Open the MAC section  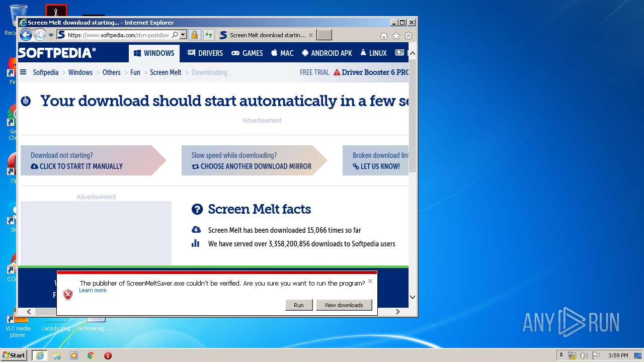click(x=282, y=53)
